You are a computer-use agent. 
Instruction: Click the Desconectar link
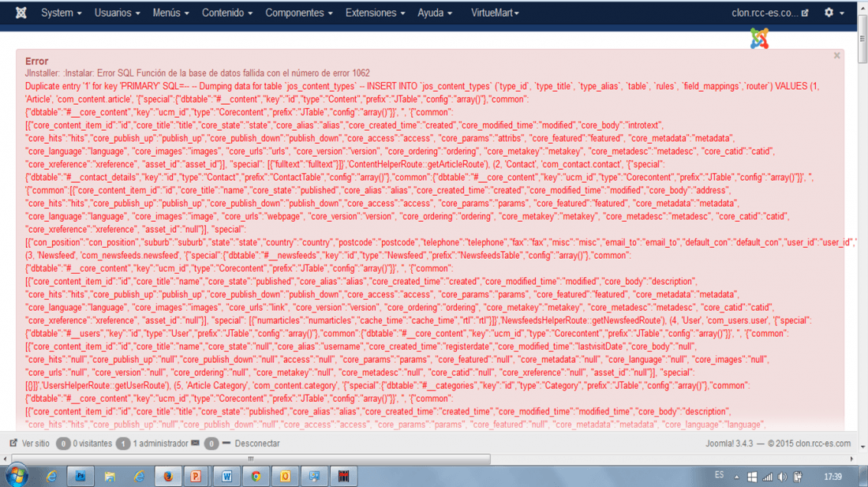pyautogui.click(x=257, y=444)
